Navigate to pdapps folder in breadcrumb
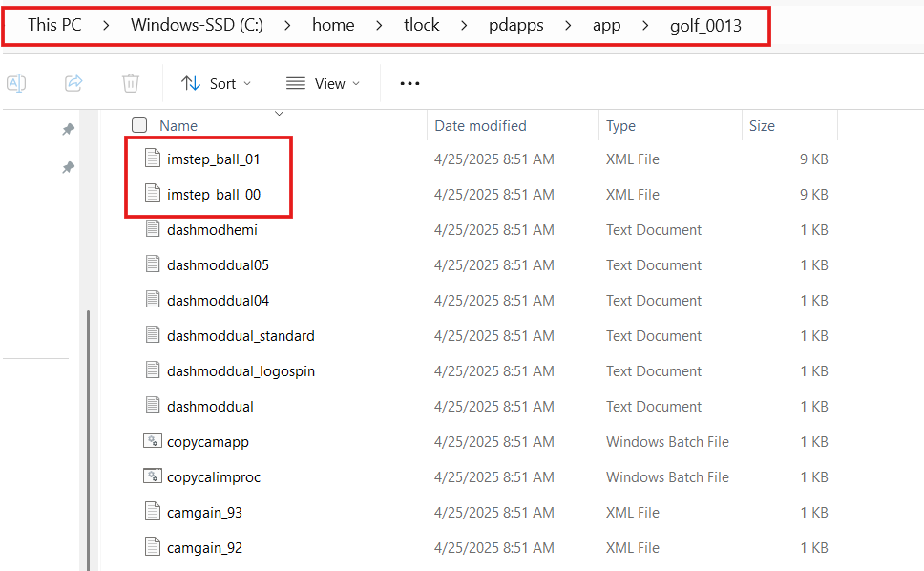 (x=515, y=26)
